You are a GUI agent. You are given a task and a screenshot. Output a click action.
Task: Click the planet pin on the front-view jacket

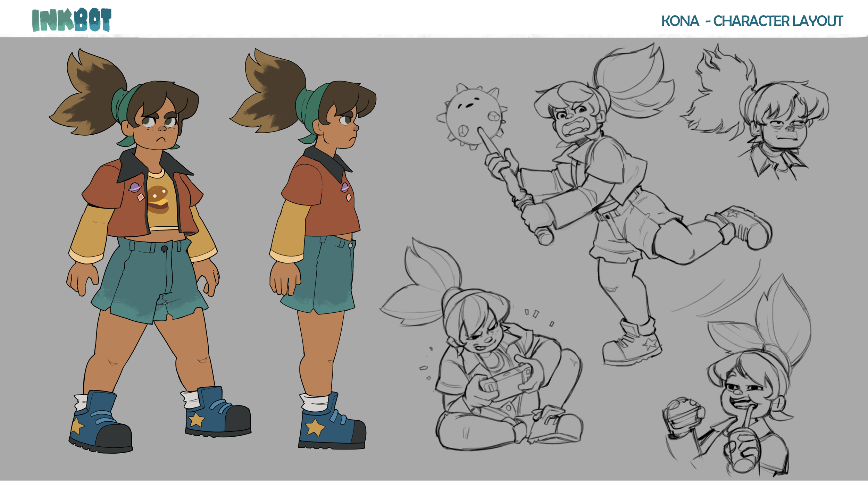135,188
